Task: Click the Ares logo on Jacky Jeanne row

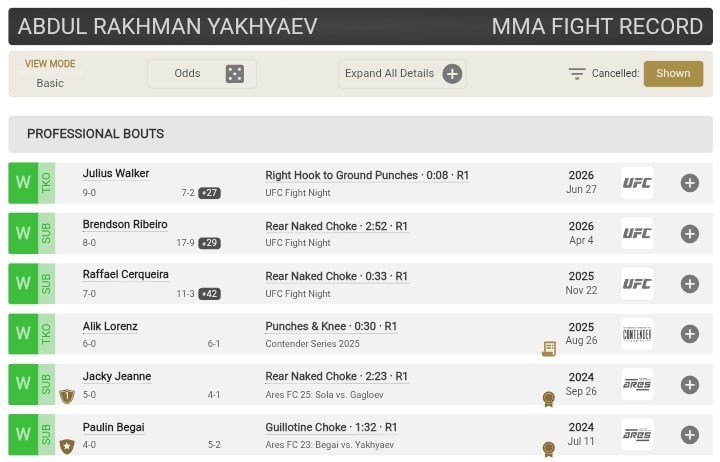Action: tap(637, 384)
